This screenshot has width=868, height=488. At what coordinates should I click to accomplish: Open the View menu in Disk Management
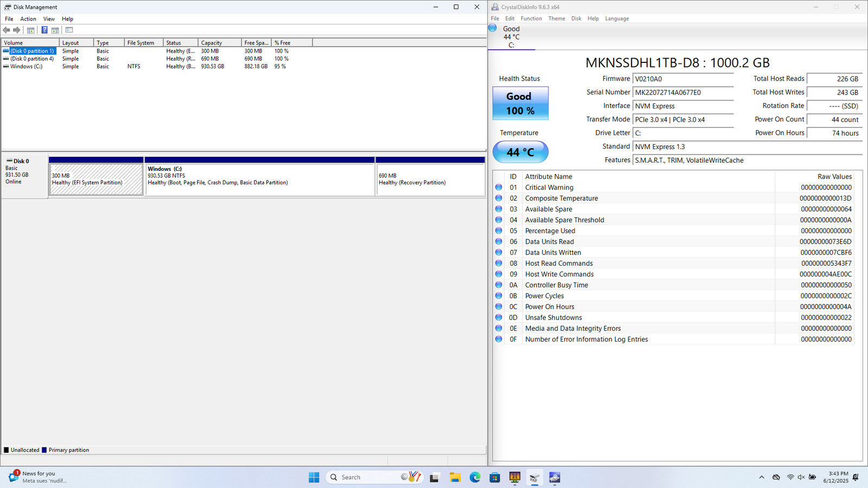(x=49, y=19)
